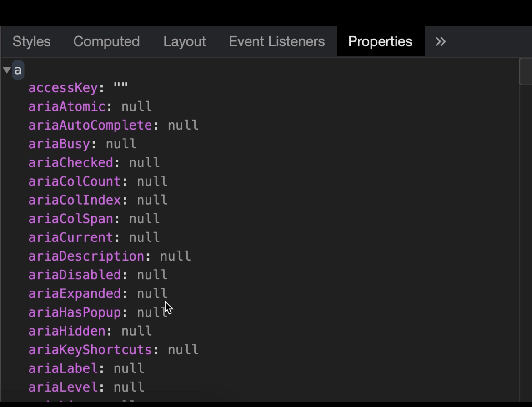Viewport: 532px width, 407px height.
Task: Select the ariaAutoComplete property
Action: pyautogui.click(x=90, y=125)
